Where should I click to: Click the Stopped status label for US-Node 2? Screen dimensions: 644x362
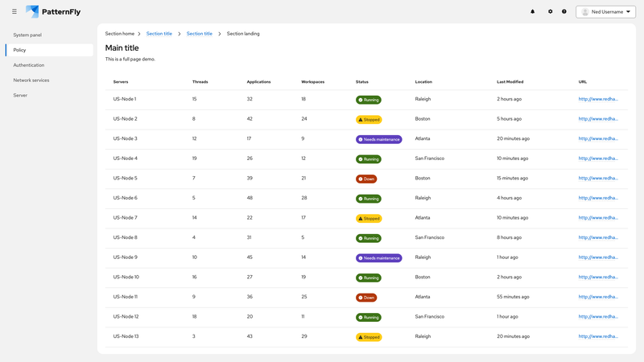click(369, 119)
